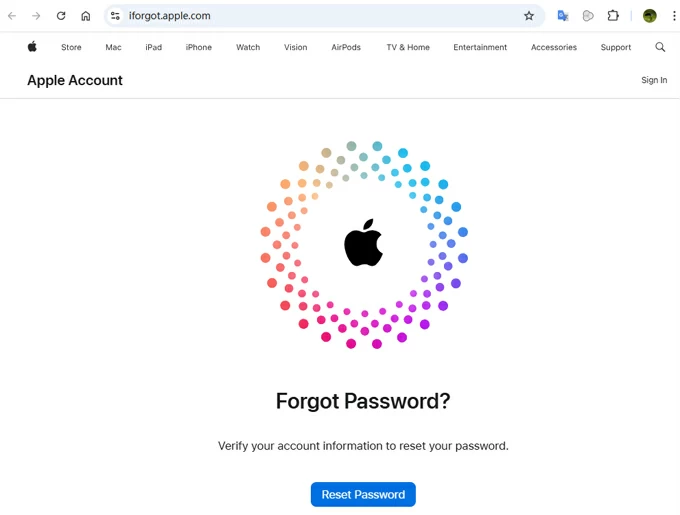
Task: Navigate back to previous page
Action: coord(12,16)
